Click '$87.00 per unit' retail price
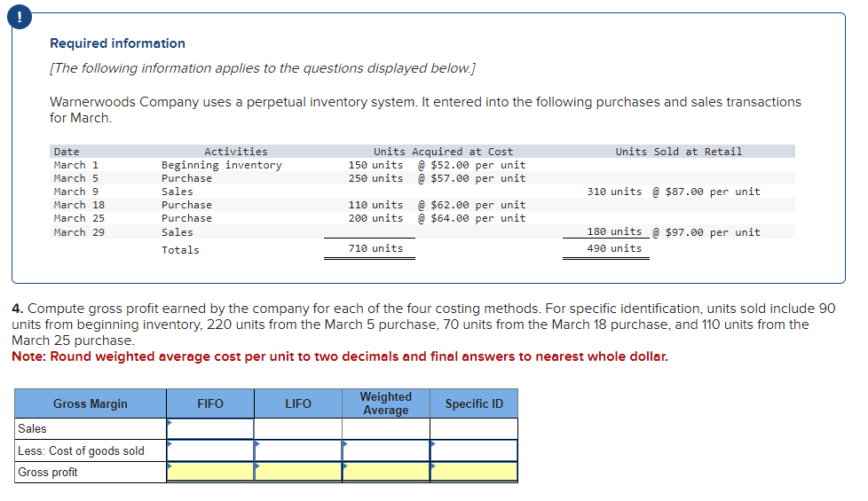Image resolution: width=868 pixels, height=501 pixels. tap(713, 192)
